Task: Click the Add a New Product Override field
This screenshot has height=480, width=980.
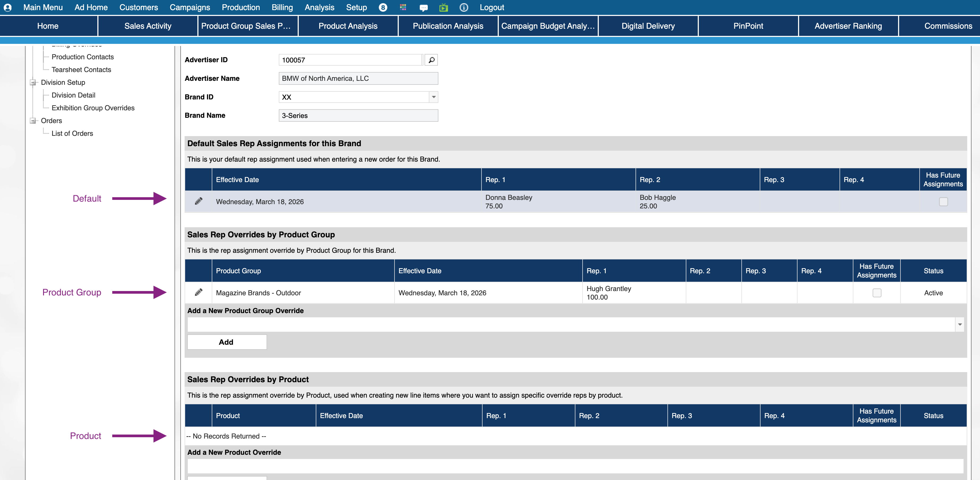Action: pyautogui.click(x=575, y=466)
